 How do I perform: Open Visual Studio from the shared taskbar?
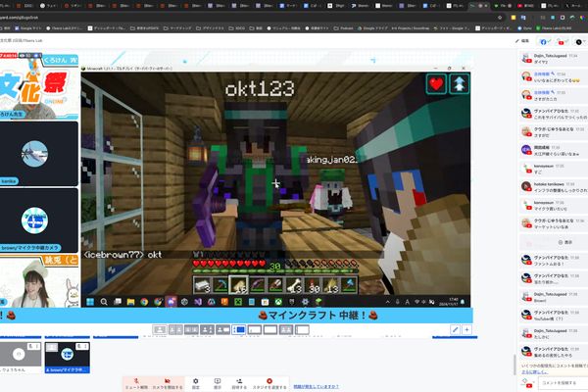(198, 302)
